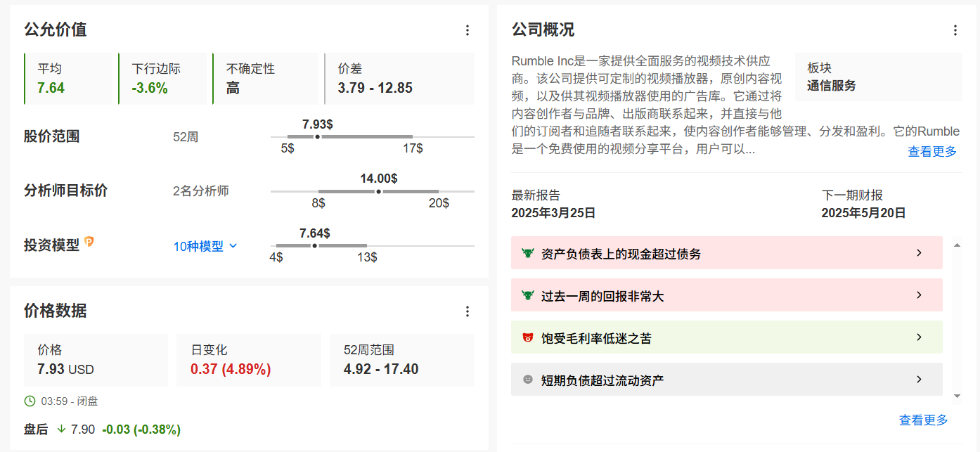Select the 价差 3.79 - 12.85 cell
The width and height of the screenshot is (980, 452).
[x=399, y=79]
